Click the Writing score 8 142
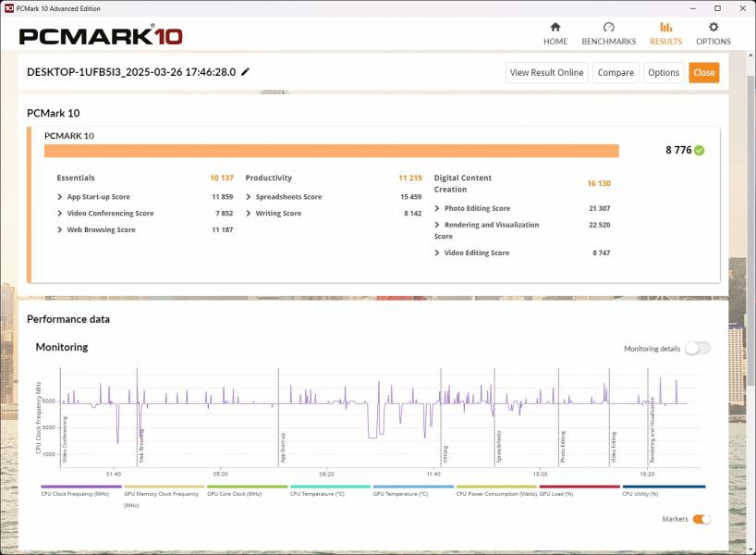The height and width of the screenshot is (555, 756). [413, 214]
